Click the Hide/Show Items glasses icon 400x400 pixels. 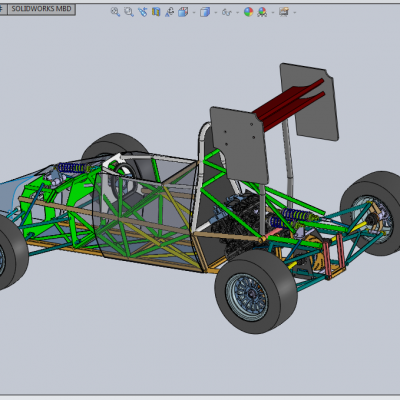[227, 13]
